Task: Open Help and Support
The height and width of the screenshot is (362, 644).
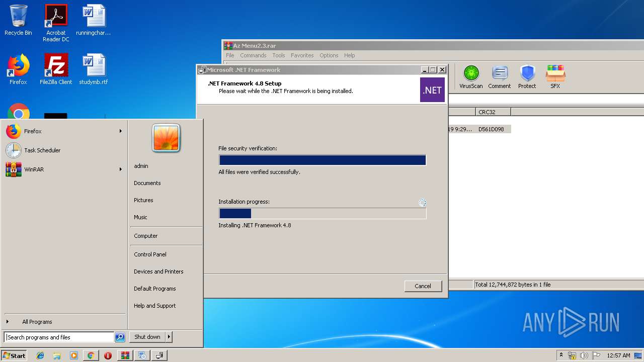Action: [x=155, y=306]
